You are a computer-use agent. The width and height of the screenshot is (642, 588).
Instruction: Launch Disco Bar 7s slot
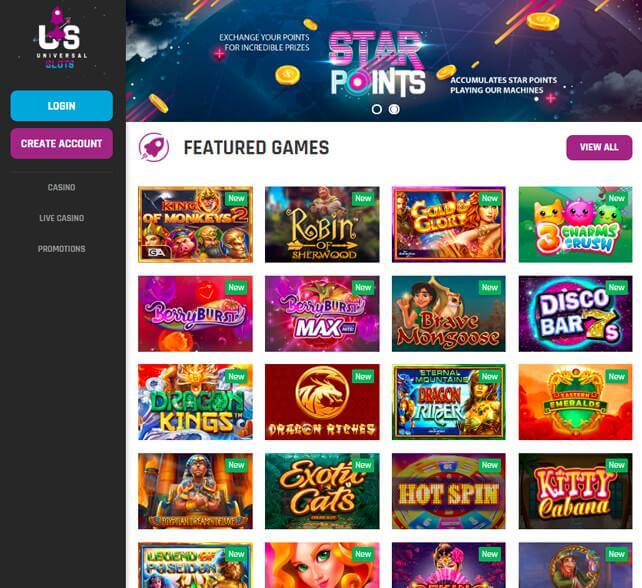pos(575,314)
